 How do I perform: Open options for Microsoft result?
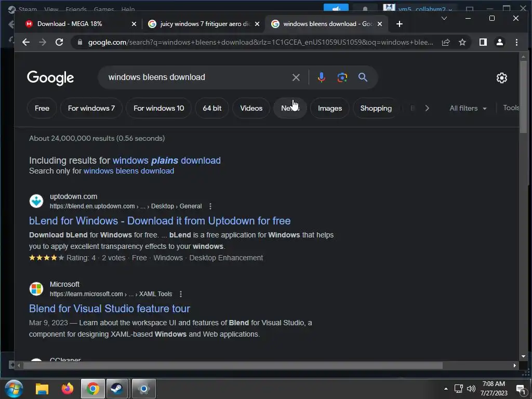pyautogui.click(x=180, y=294)
